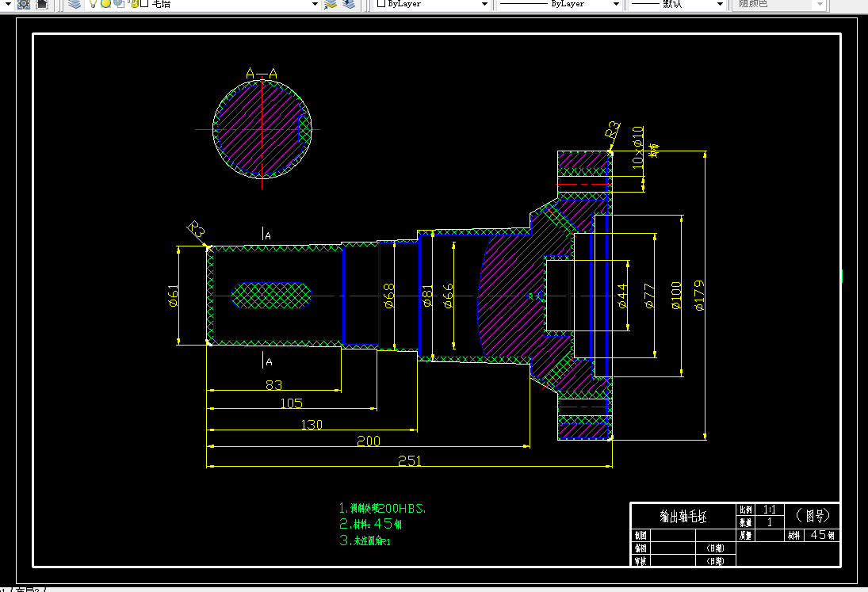Select the 45钢 material cell in title block
This screenshot has height=592, width=868.
click(822, 535)
